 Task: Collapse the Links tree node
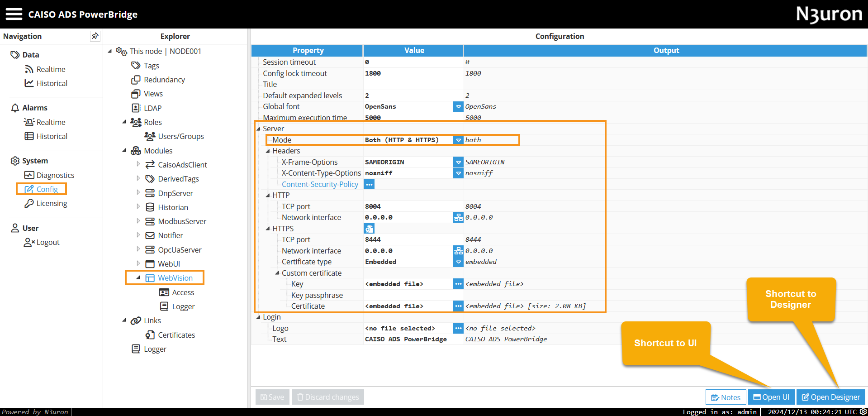[x=124, y=320]
